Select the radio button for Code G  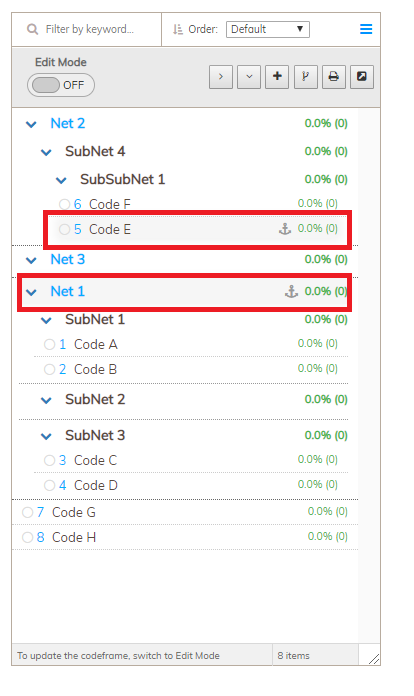pos(28,512)
